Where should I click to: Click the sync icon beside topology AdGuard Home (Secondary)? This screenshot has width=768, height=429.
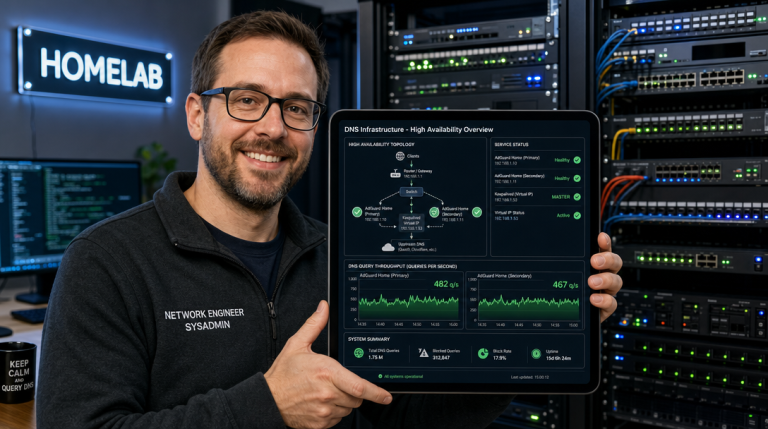point(434,212)
